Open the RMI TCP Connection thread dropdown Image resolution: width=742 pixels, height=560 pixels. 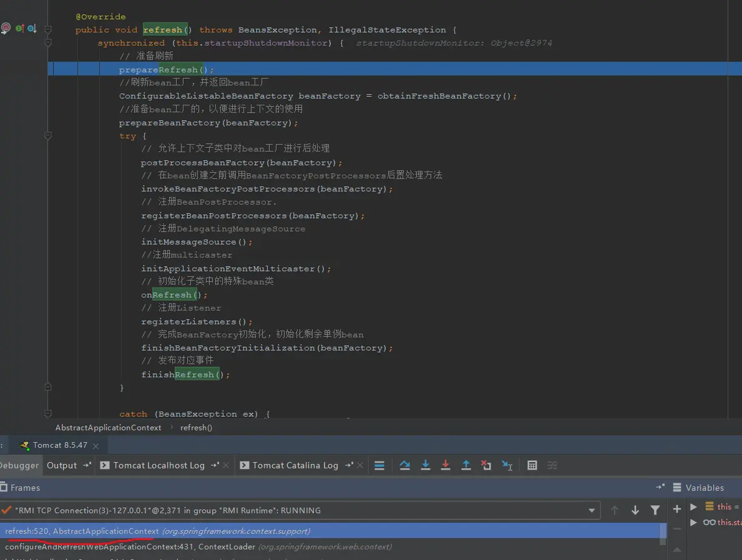click(592, 510)
